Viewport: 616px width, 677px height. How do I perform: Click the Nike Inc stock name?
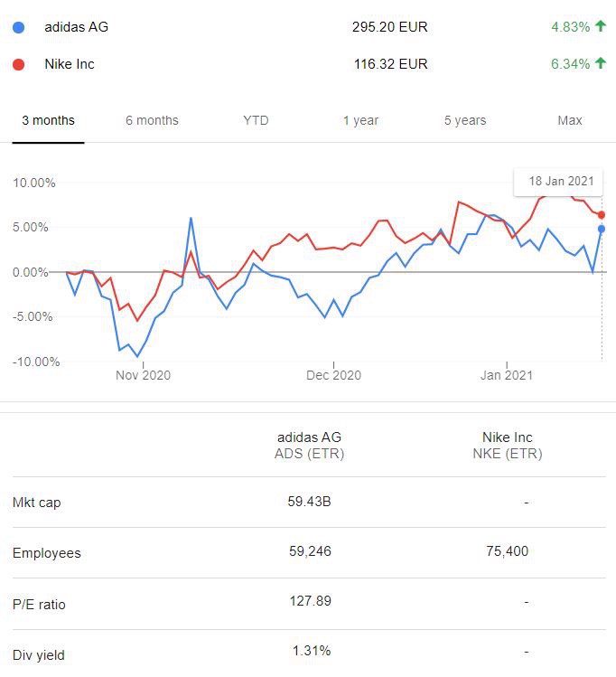click(x=70, y=64)
